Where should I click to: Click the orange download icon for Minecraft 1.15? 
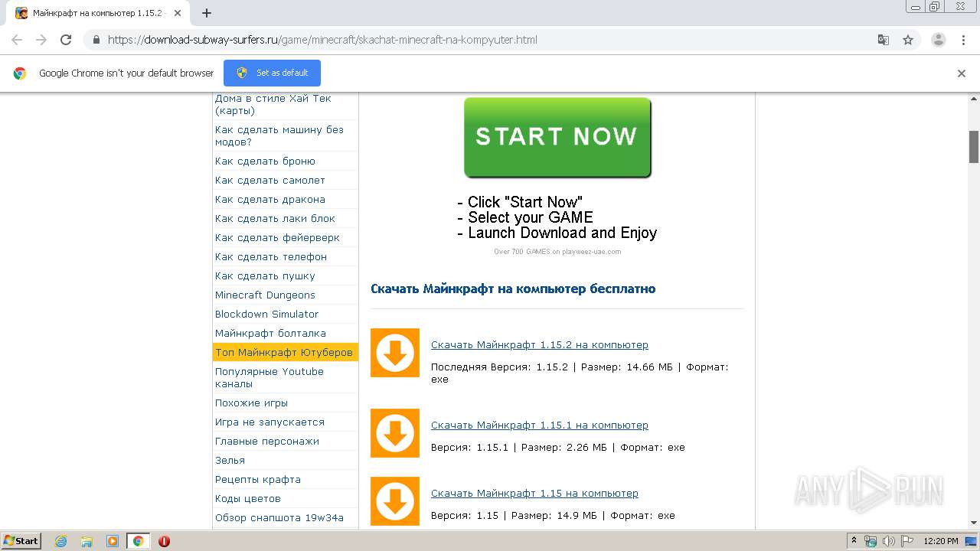[395, 501]
